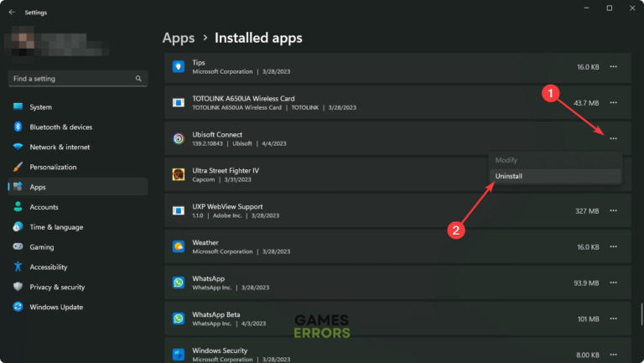Screen dimensions: 644x363
Task: Expand options menu for Weather app
Action: click(x=614, y=246)
